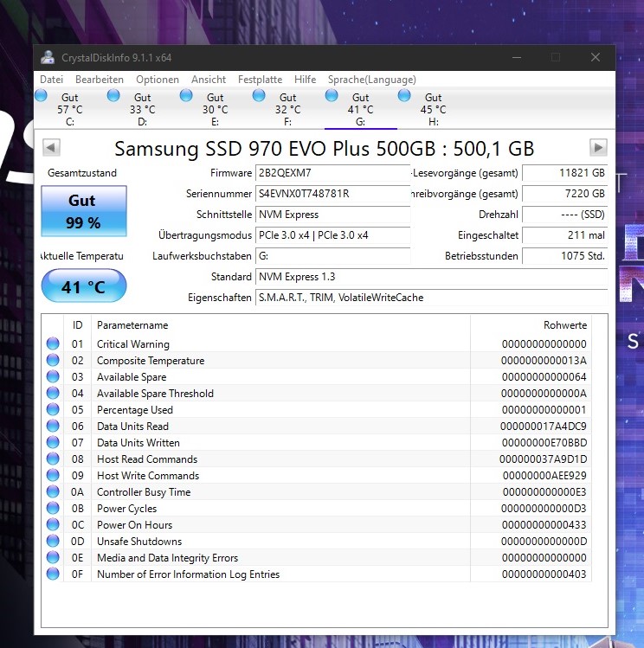644x648 pixels.
Task: Open the Bearbeiten menu
Action: point(100,80)
